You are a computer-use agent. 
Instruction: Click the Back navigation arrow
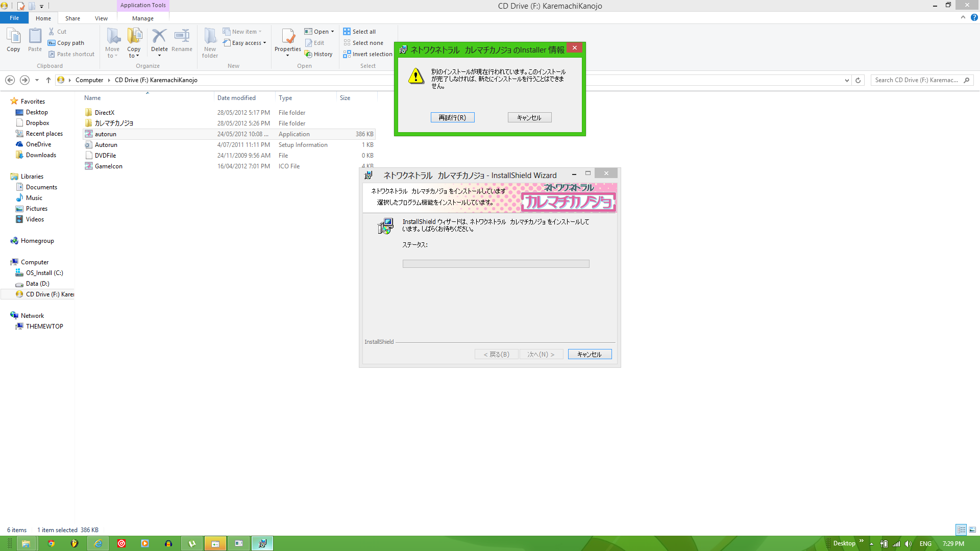pos(10,80)
